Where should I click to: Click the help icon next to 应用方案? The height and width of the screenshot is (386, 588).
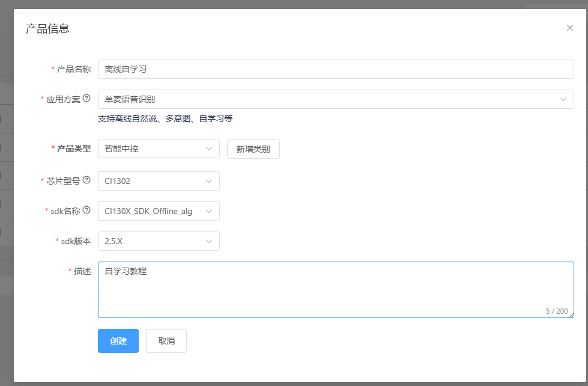click(x=86, y=99)
